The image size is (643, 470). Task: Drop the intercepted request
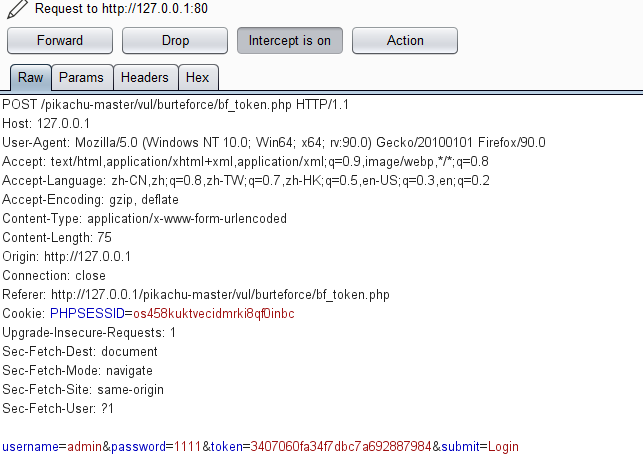pos(175,41)
